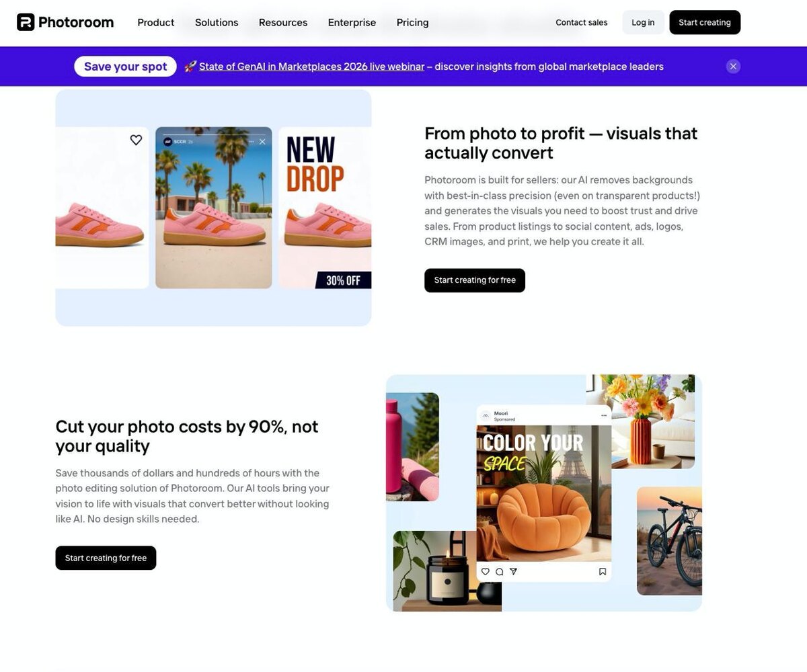Go to the Enterprise nav item
The height and width of the screenshot is (672, 807).
(x=352, y=22)
